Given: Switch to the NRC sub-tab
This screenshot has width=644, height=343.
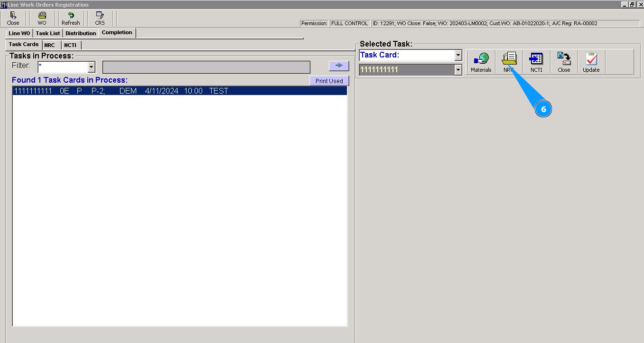Looking at the screenshot, I should point(50,45).
